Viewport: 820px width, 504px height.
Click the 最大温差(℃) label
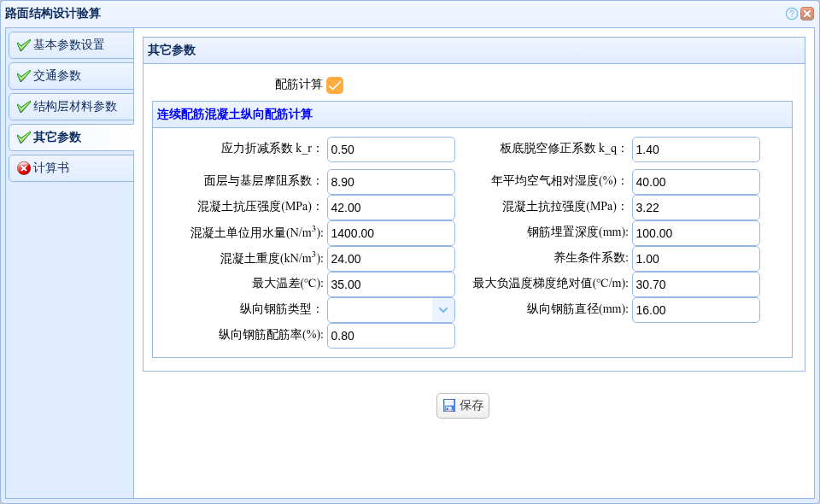pyautogui.click(x=288, y=284)
